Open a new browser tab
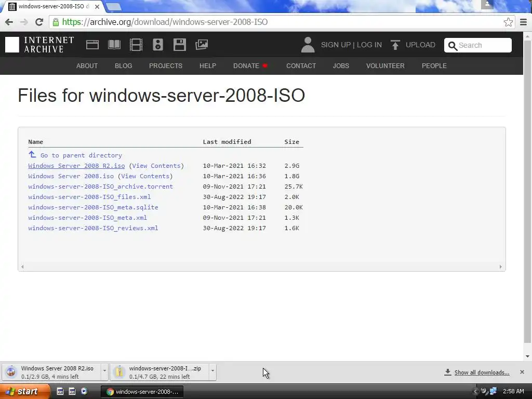 point(114,6)
